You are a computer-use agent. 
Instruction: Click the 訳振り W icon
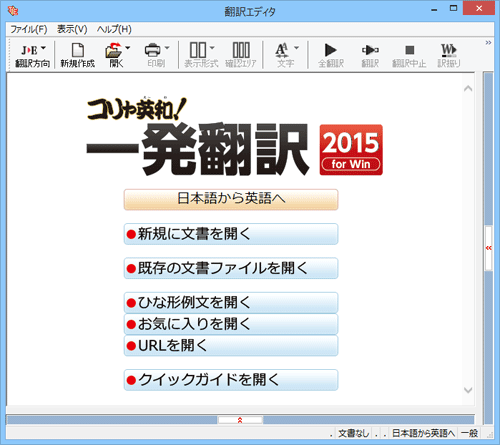click(449, 50)
